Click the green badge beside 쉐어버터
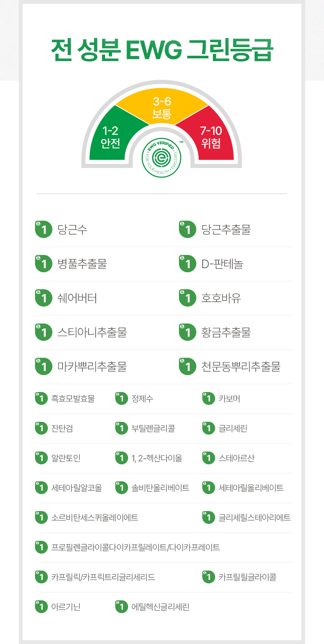 [x=44, y=298]
